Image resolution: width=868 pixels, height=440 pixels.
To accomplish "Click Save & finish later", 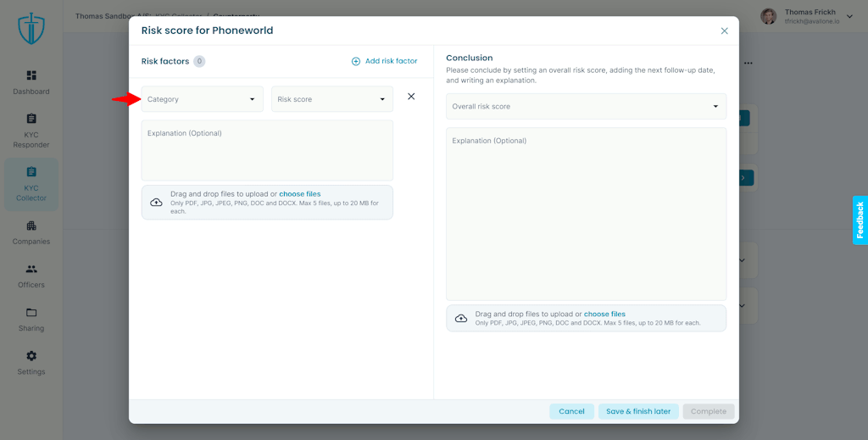I will [x=638, y=411].
